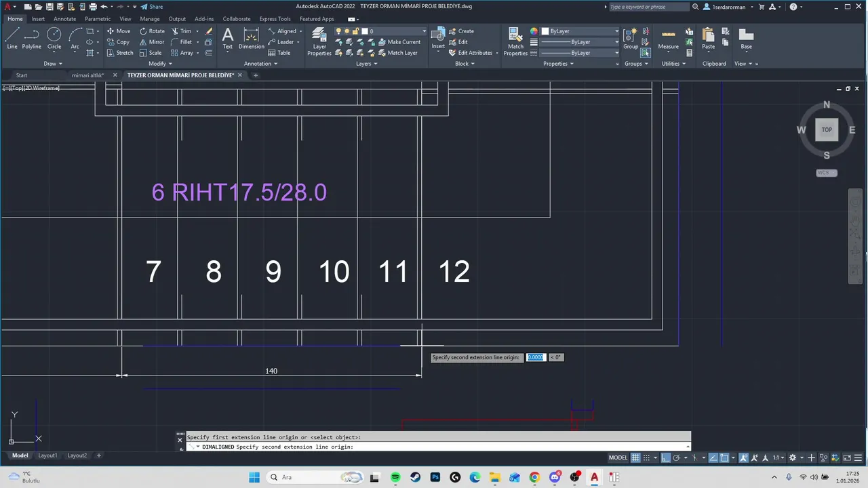Select the Array tool
Viewport: 868px width, 488px height.
click(x=182, y=53)
